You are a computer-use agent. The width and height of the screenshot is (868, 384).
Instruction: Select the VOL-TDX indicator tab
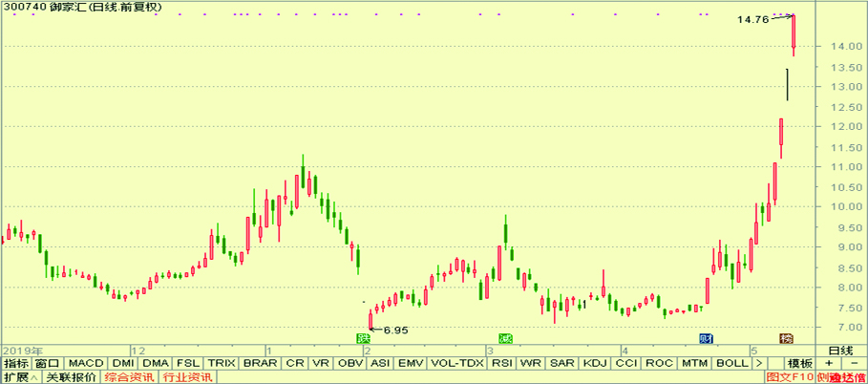[457, 364]
